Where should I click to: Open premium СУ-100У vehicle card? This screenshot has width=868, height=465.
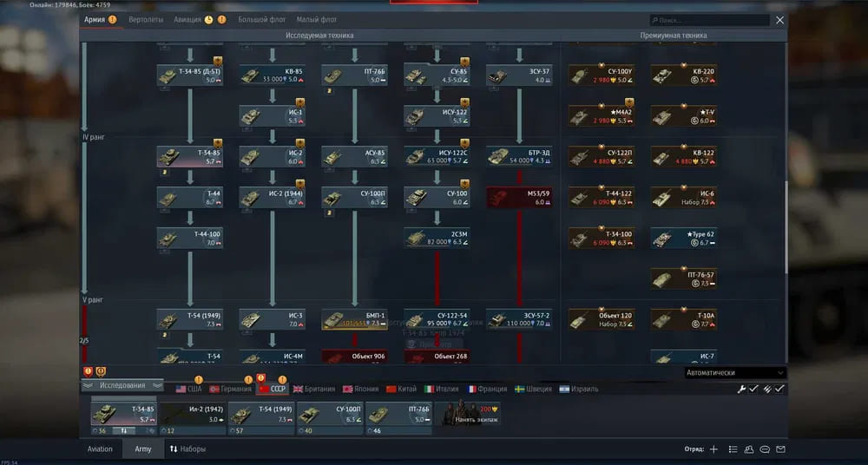pos(602,75)
